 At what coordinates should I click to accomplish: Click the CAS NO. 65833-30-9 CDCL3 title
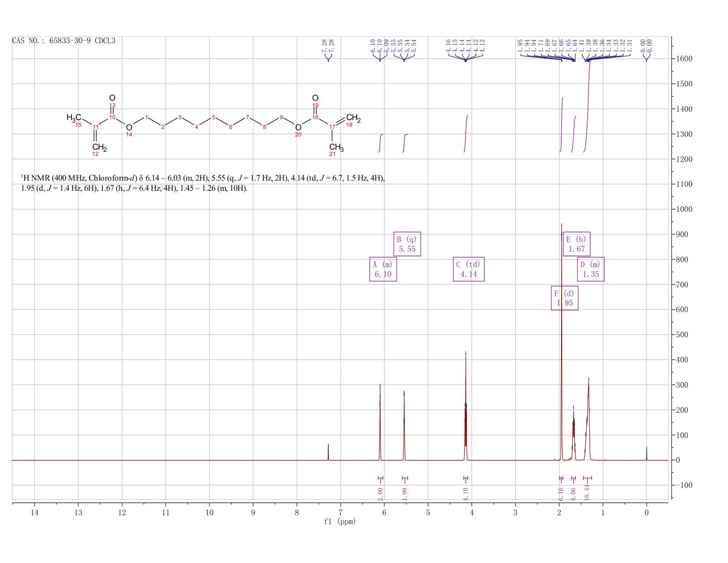click(64, 41)
